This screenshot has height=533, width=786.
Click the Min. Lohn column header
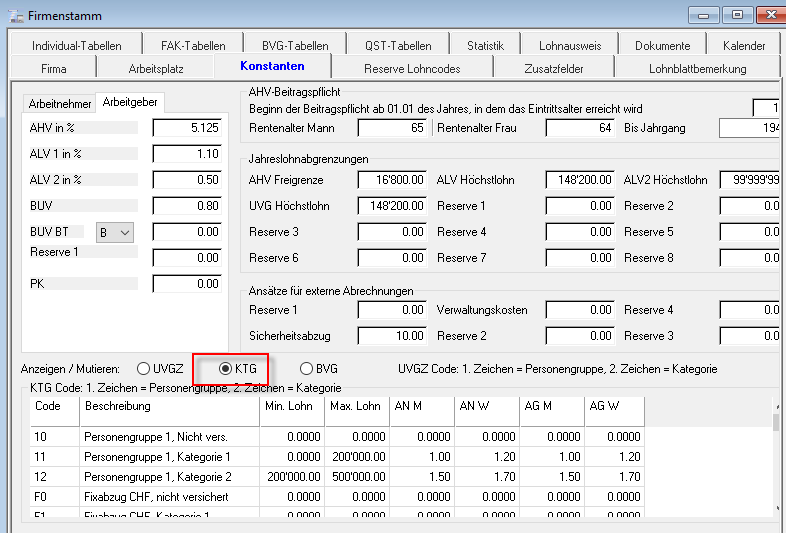(x=292, y=411)
